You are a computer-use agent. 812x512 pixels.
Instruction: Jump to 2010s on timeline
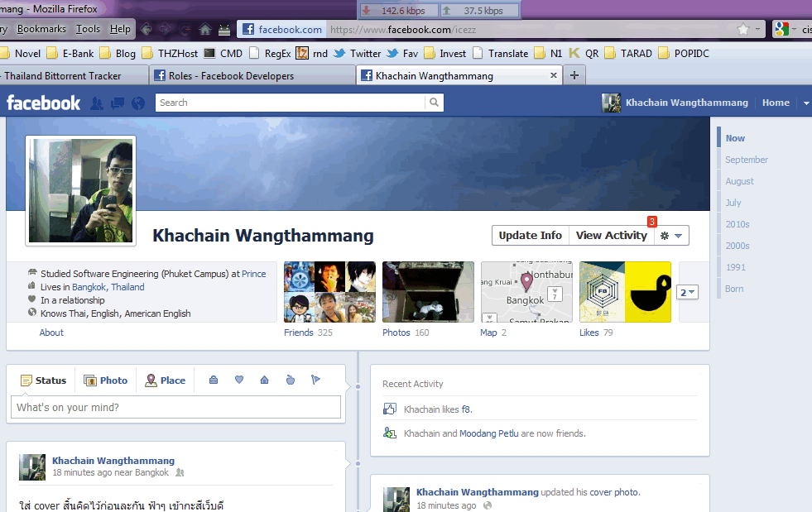(738, 225)
